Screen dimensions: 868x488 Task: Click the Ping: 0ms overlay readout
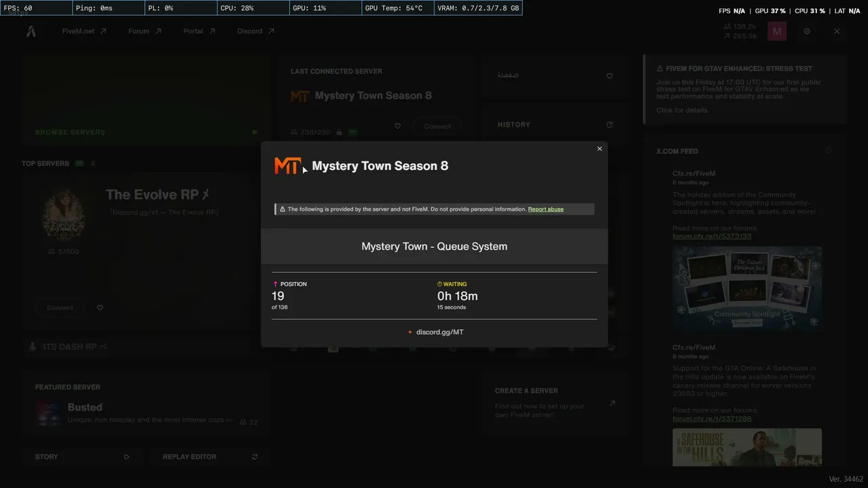[x=108, y=8]
